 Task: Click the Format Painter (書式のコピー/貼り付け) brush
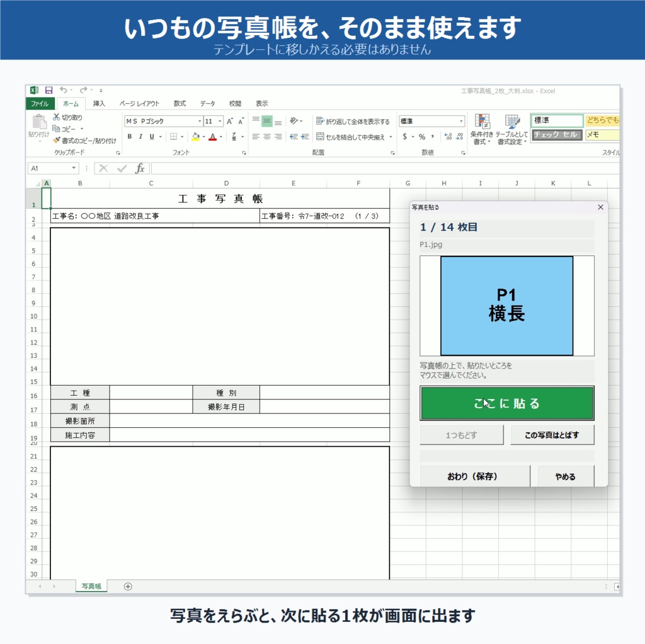(x=56, y=141)
